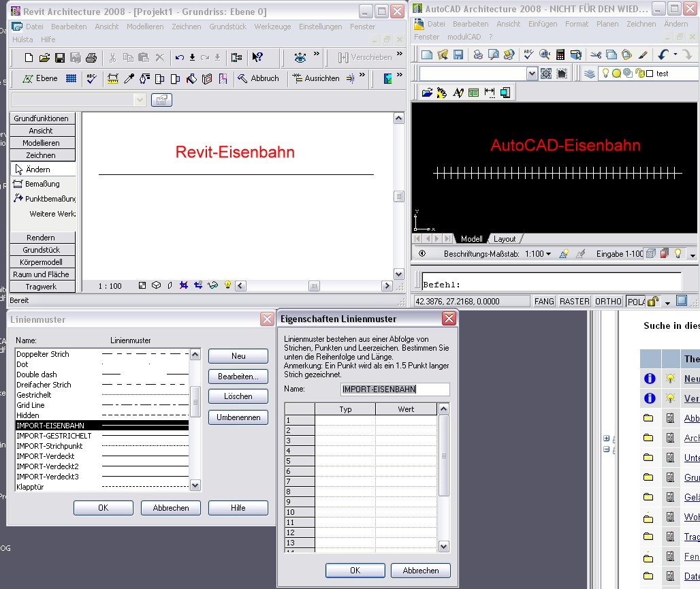This screenshot has width=700, height=589.
Task: Undo the last action in Revit
Action: click(x=180, y=57)
